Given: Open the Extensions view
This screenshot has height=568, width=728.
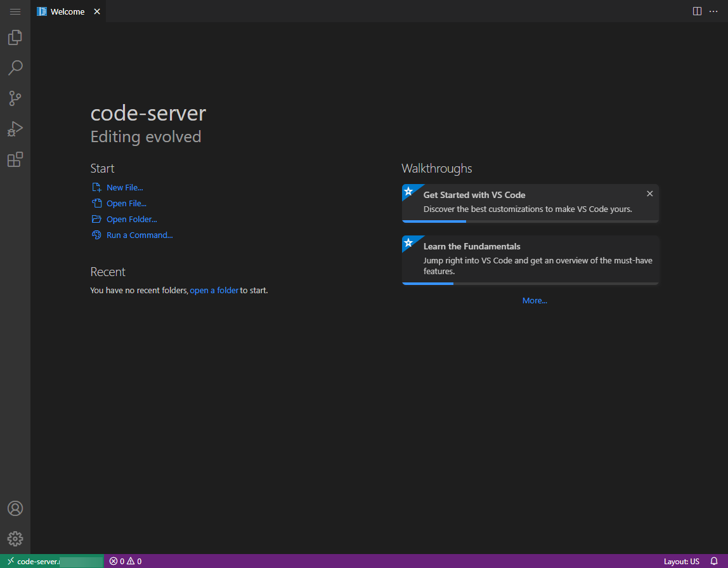Looking at the screenshot, I should point(15,159).
